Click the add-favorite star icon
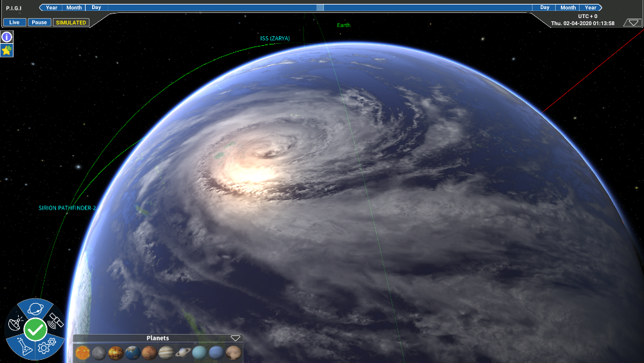This screenshot has height=363, width=644. coord(6,50)
